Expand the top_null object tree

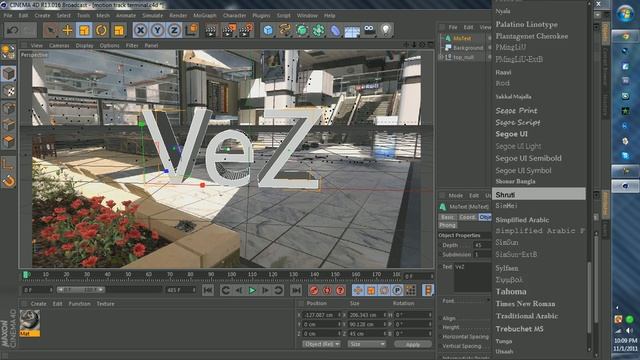click(441, 57)
